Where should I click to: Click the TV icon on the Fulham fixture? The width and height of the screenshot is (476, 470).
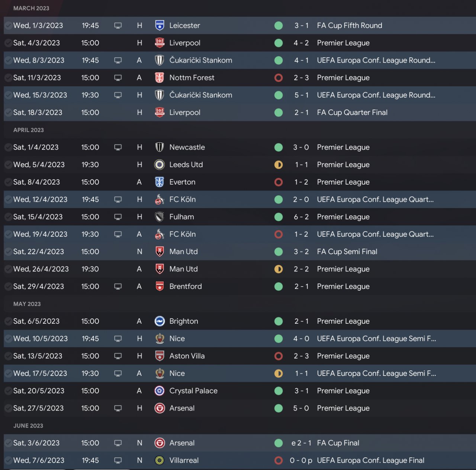pyautogui.click(x=118, y=217)
